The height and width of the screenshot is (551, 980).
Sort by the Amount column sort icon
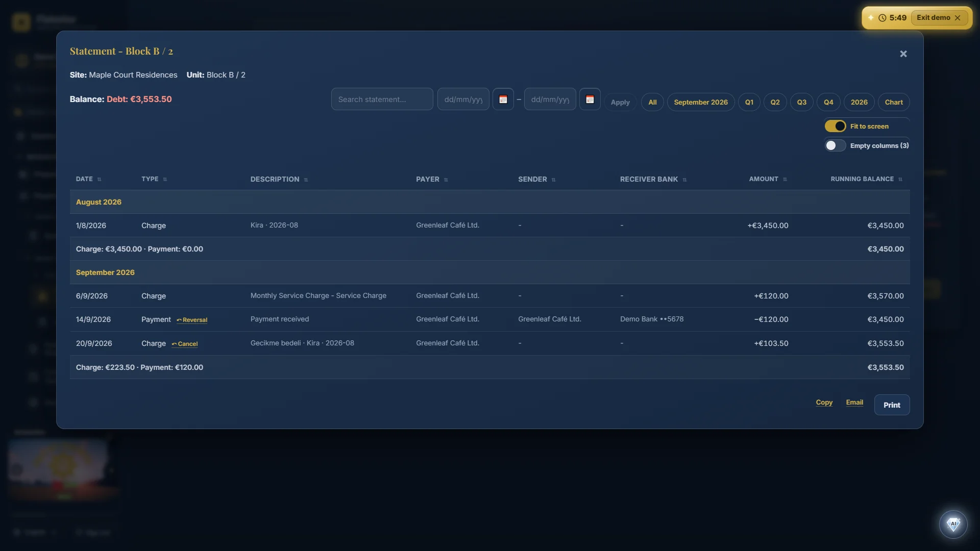coord(785,180)
